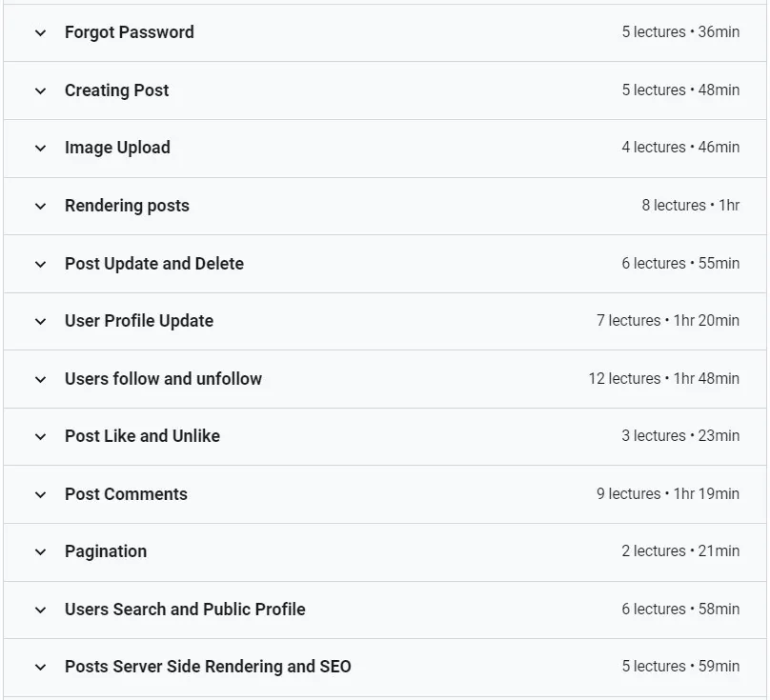This screenshot has width=770, height=700.
Task: Click chevron icon for Post Like and Unlike
Action: (41, 436)
